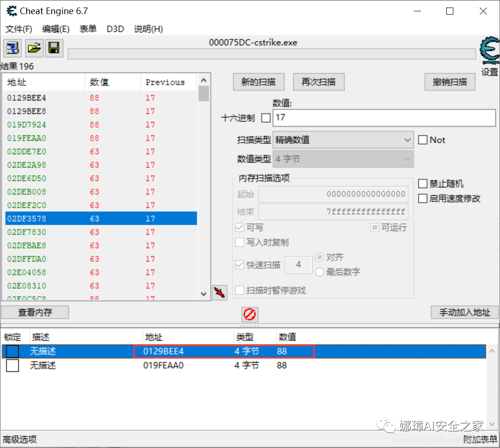The image size is (500, 448).
Task: Open the 编辑(E) menu
Action: coord(56,29)
